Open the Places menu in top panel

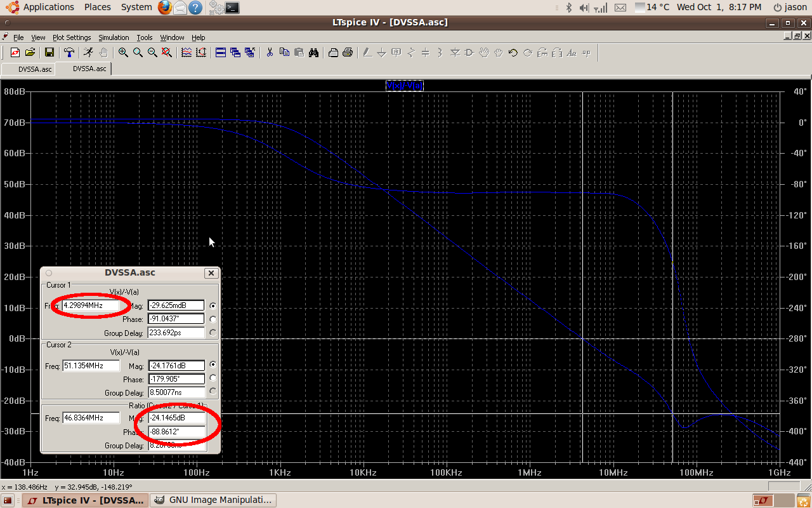click(97, 7)
